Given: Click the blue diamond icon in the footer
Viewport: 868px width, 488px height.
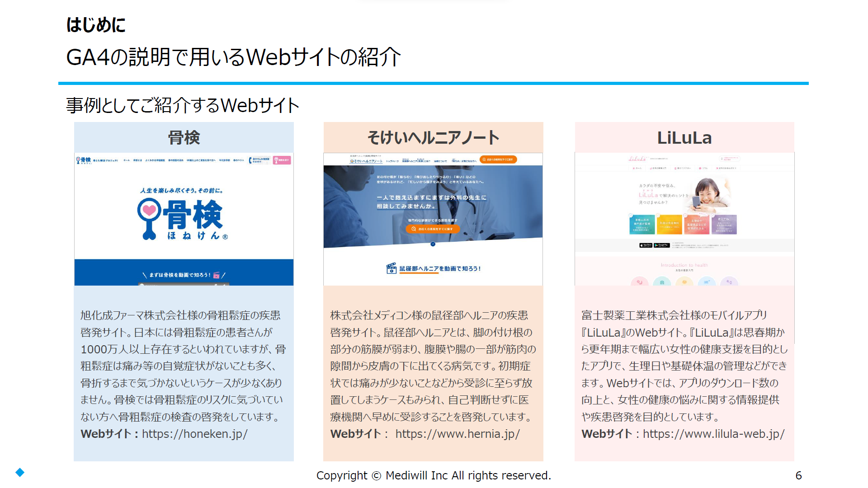Looking at the screenshot, I should click(x=20, y=472).
